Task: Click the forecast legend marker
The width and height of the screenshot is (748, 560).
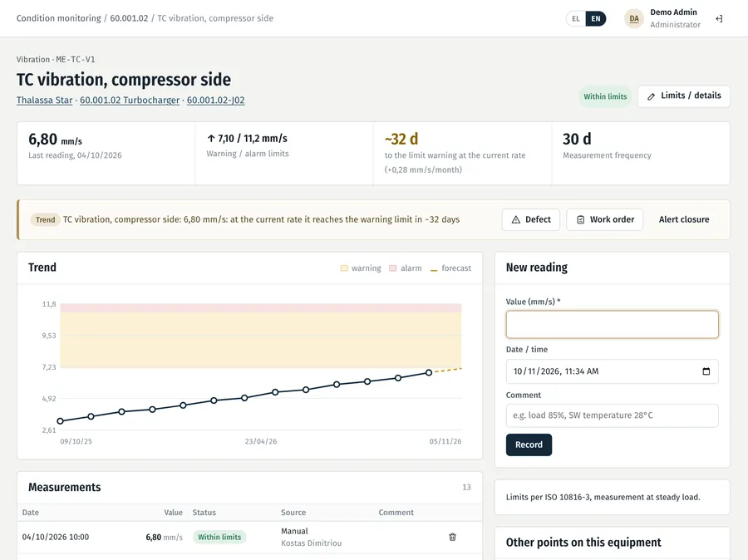Action: (434, 271)
